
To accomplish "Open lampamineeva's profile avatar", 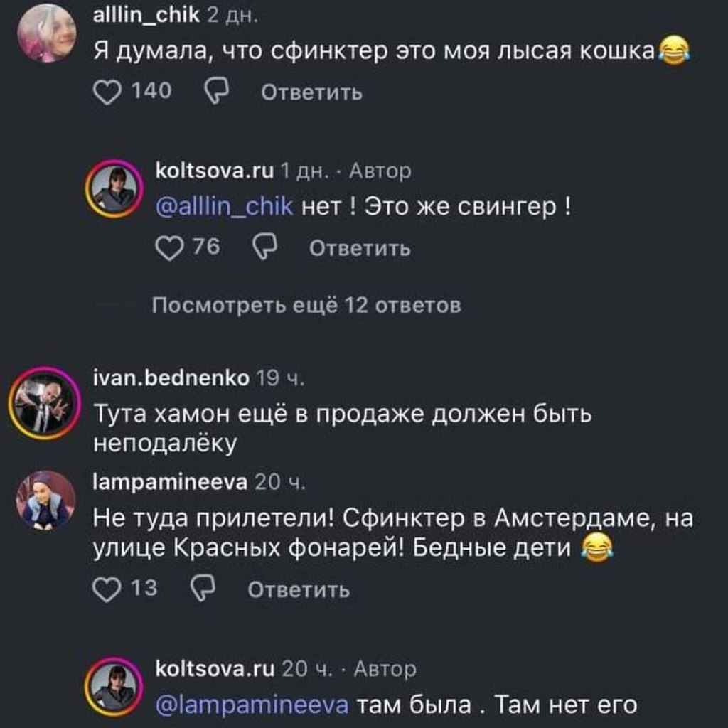I will click(x=46, y=500).
